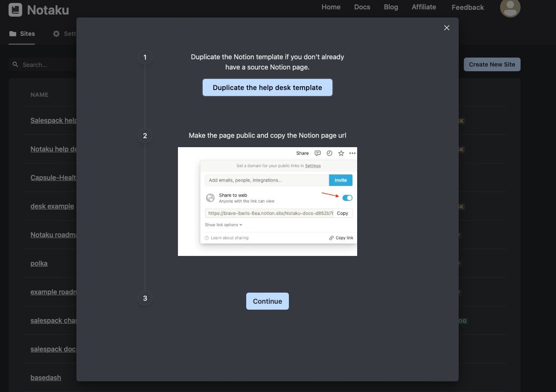Screen dimensions: 556x392
Task: Focus the Search sites field
Action: pos(43,65)
